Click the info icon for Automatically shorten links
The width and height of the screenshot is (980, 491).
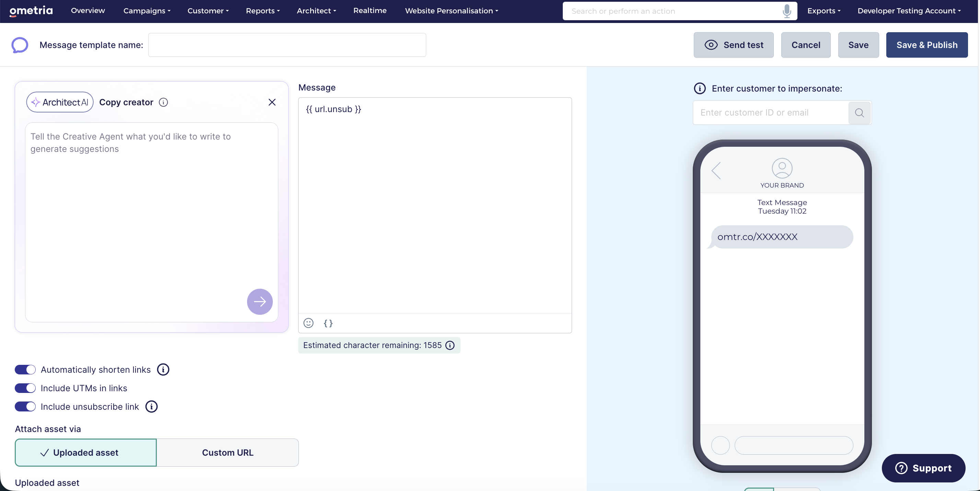pos(163,369)
